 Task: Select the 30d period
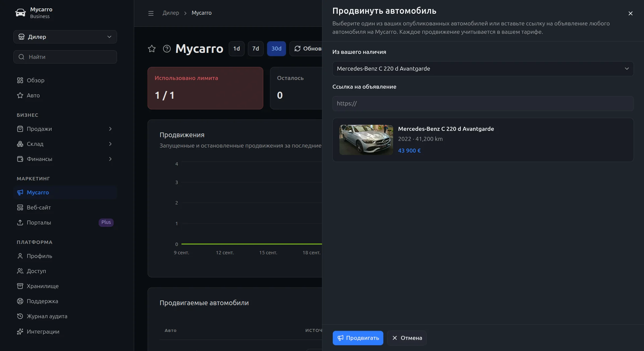coord(276,49)
